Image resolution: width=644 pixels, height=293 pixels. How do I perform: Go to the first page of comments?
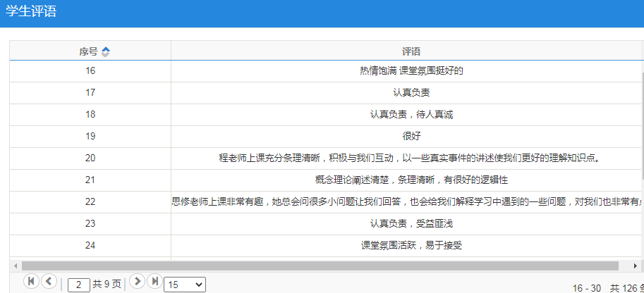(x=31, y=281)
